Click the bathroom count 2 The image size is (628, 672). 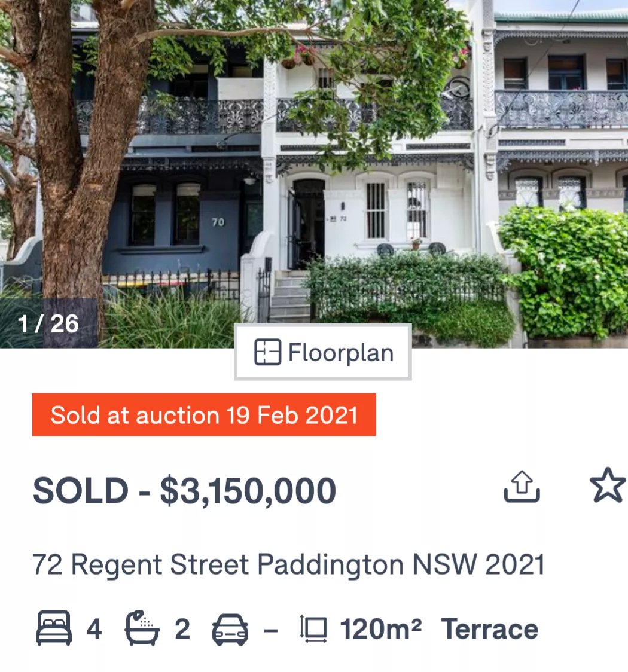[x=182, y=630]
